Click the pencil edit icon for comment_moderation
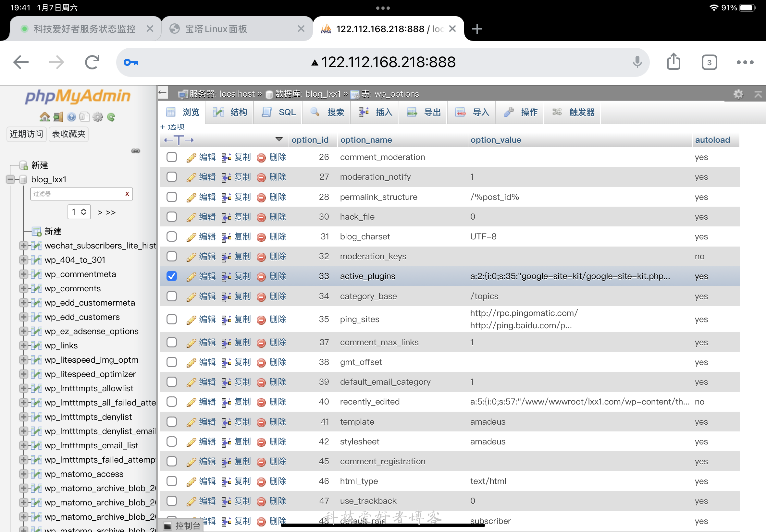This screenshot has height=532, width=766. click(x=191, y=157)
